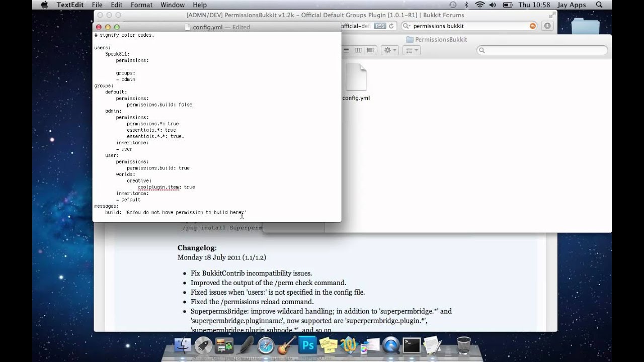Open the Wi-Fi status menu

click(480, 5)
